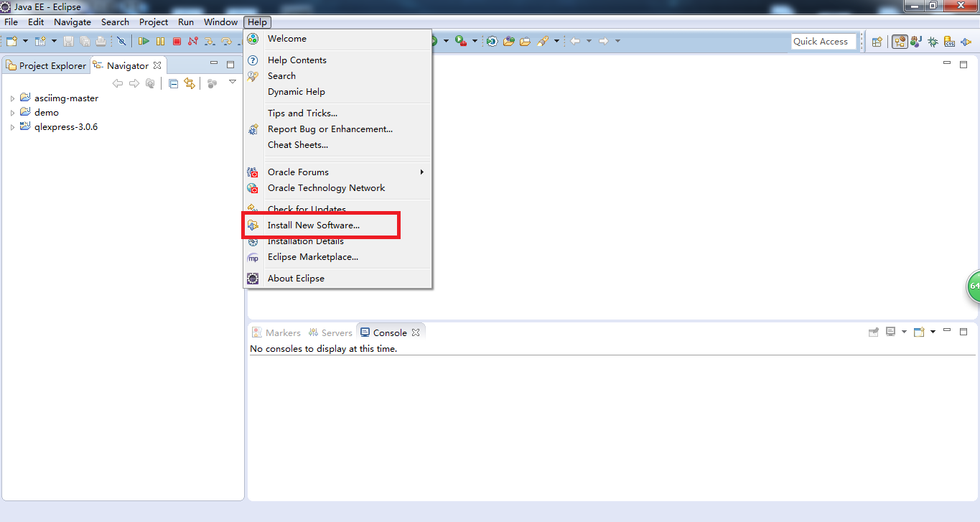Click the Open Type toolbar icon

[509, 42]
